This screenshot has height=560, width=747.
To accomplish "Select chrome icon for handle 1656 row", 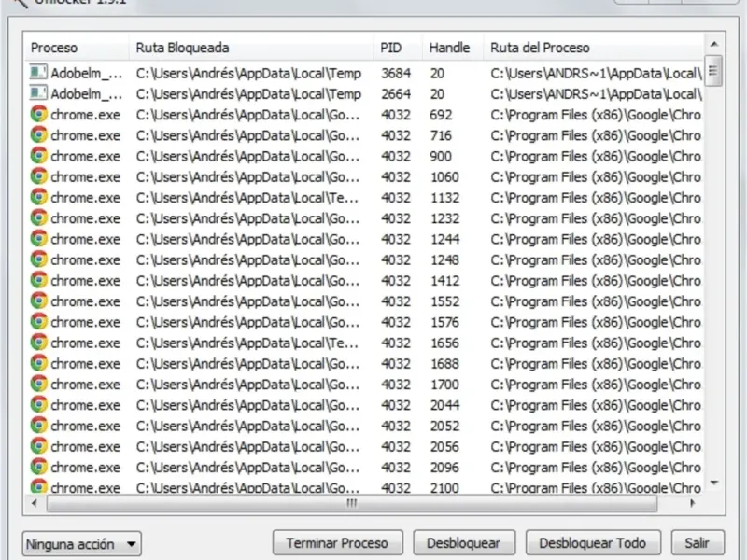I will pos(39,343).
